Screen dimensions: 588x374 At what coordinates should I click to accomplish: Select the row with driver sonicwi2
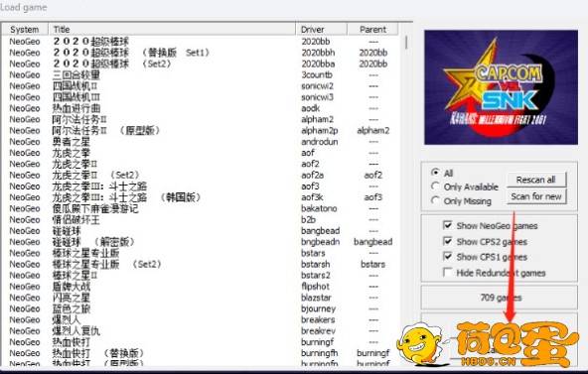point(201,86)
